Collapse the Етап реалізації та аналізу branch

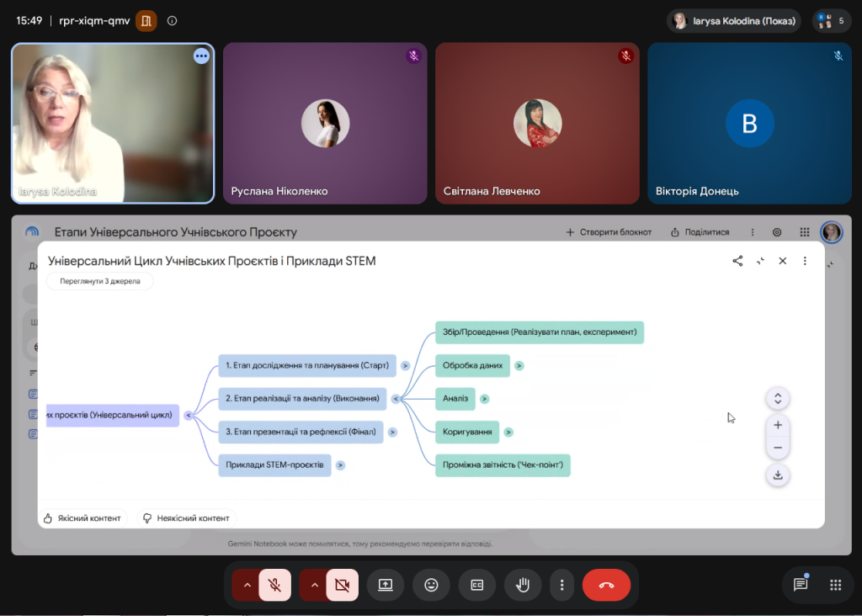coord(396,399)
